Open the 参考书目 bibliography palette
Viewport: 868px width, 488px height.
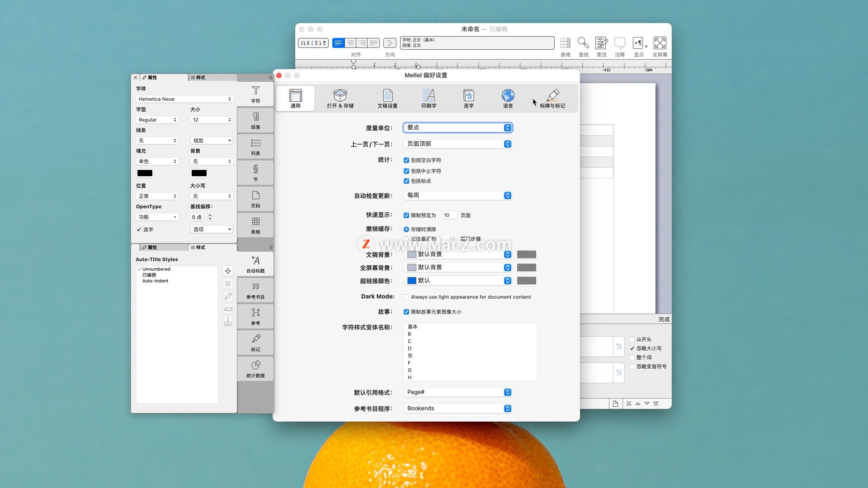255,291
